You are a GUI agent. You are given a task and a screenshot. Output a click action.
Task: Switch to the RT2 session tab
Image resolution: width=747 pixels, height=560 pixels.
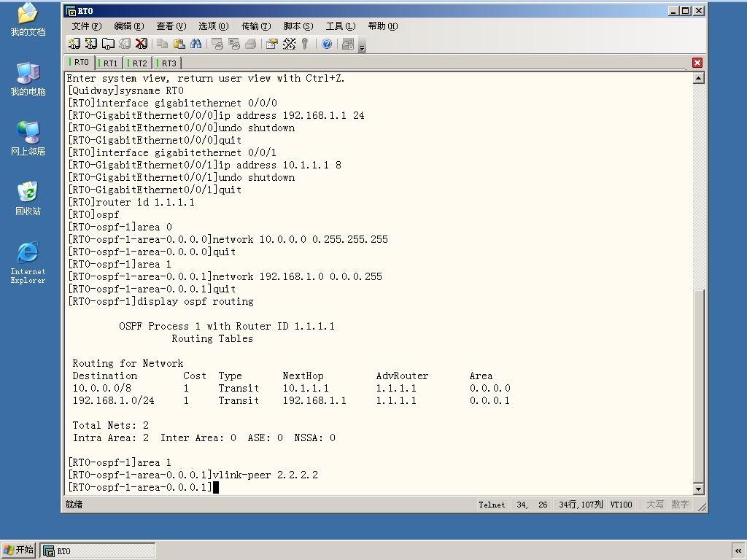[x=138, y=63]
